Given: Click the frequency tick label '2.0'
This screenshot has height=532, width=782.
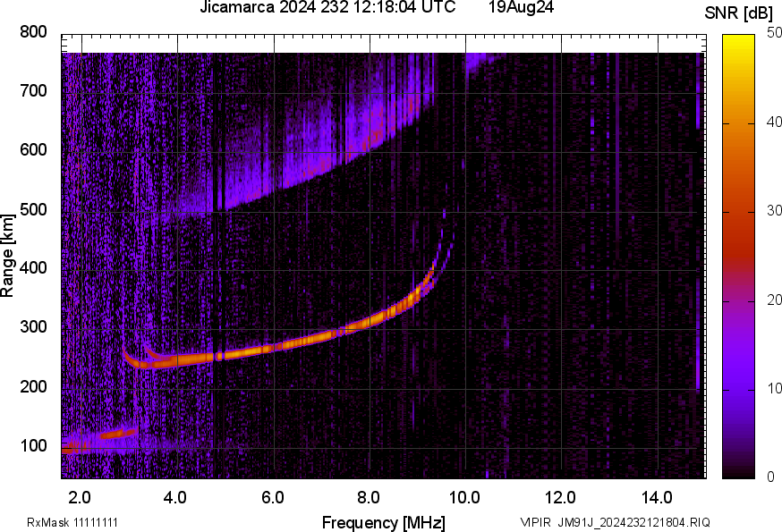Looking at the screenshot, I should click(x=80, y=497).
